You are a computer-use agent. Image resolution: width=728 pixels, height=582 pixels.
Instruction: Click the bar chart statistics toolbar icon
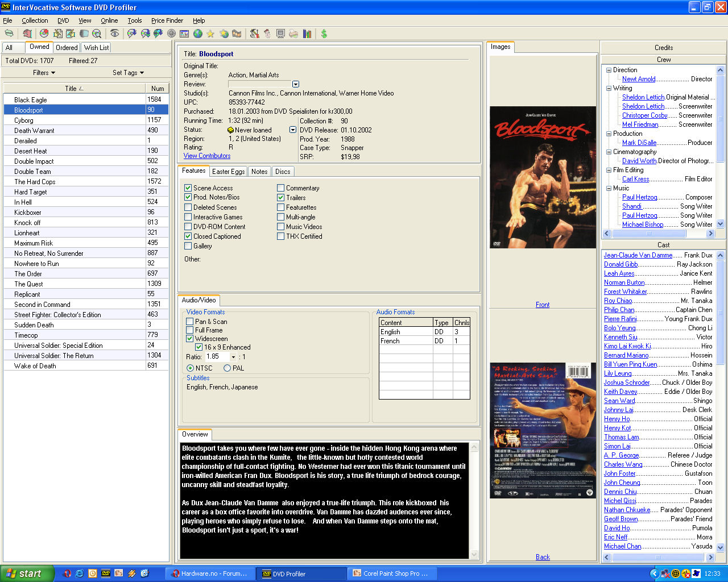coord(307,34)
